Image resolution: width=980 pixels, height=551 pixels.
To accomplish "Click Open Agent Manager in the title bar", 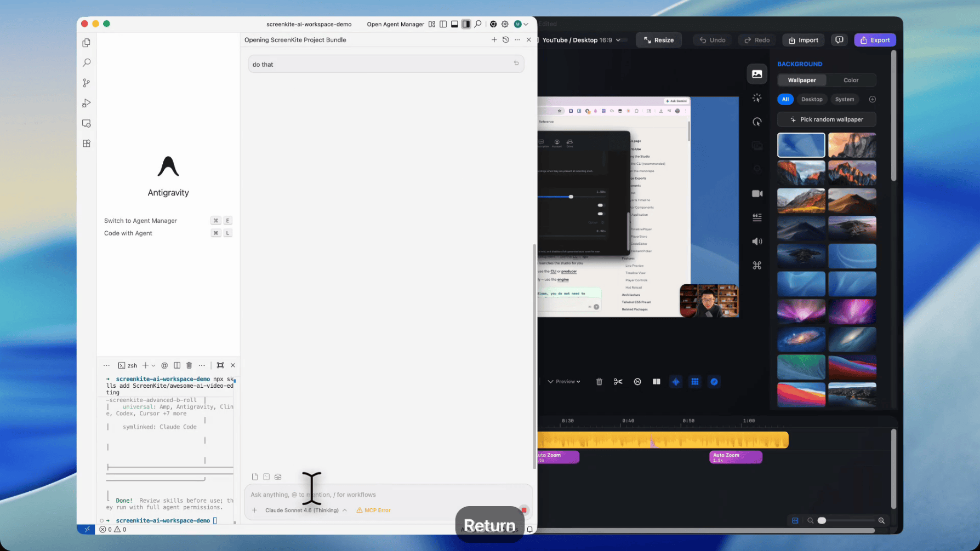I will 395,24.
